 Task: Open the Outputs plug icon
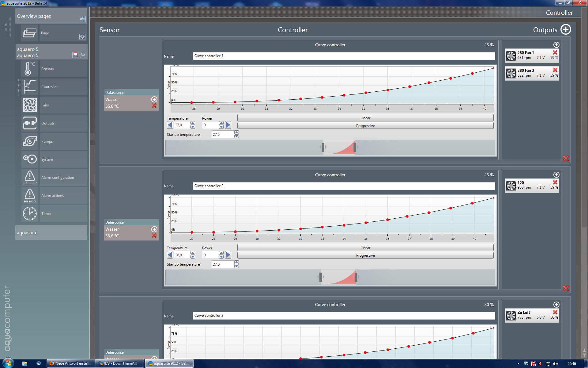(29, 123)
